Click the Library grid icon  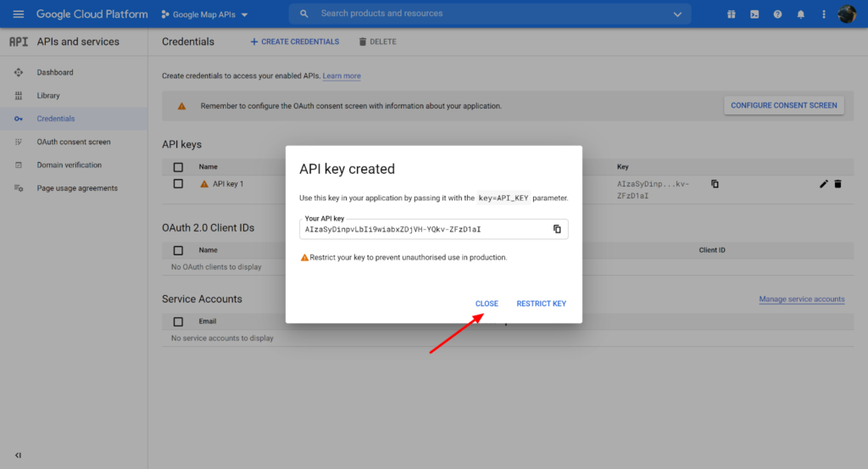pos(19,96)
